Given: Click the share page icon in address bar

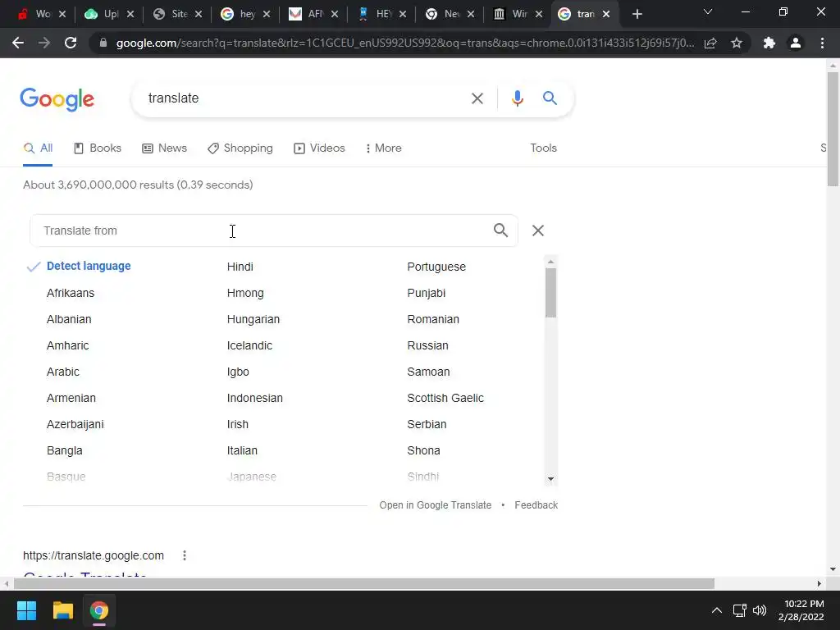Looking at the screenshot, I should tap(710, 43).
